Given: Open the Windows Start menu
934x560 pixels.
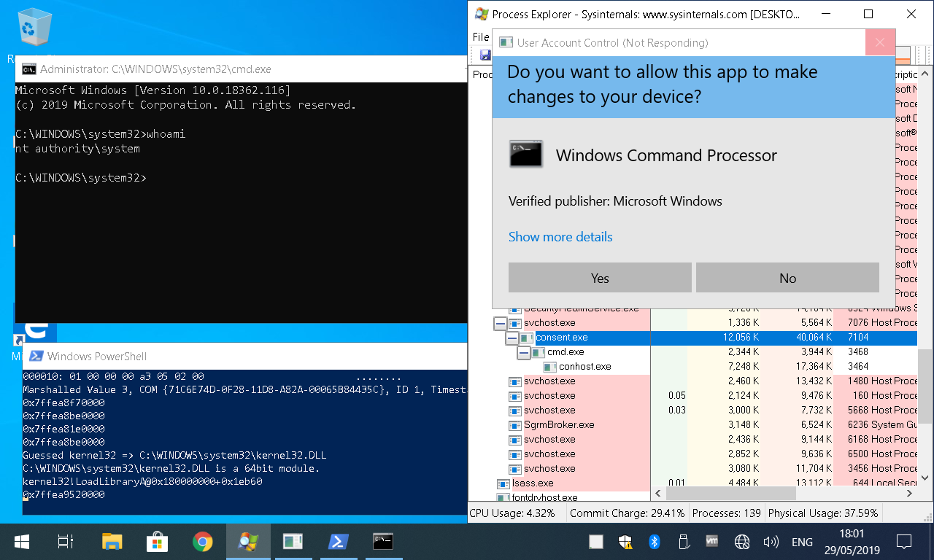Looking at the screenshot, I should click(x=22, y=541).
